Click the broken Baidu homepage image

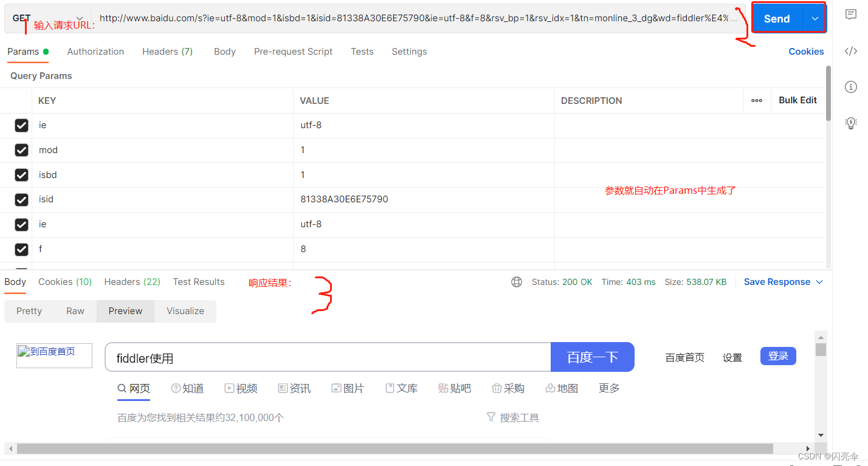click(x=54, y=355)
